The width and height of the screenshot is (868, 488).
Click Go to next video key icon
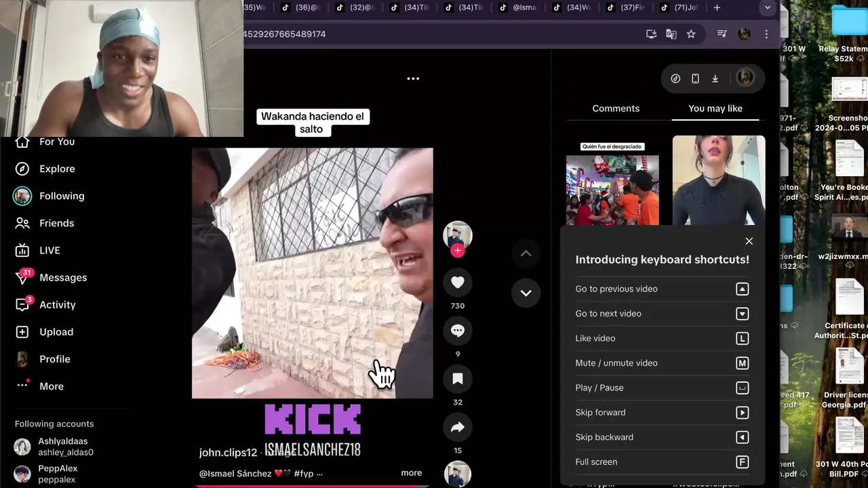click(743, 314)
